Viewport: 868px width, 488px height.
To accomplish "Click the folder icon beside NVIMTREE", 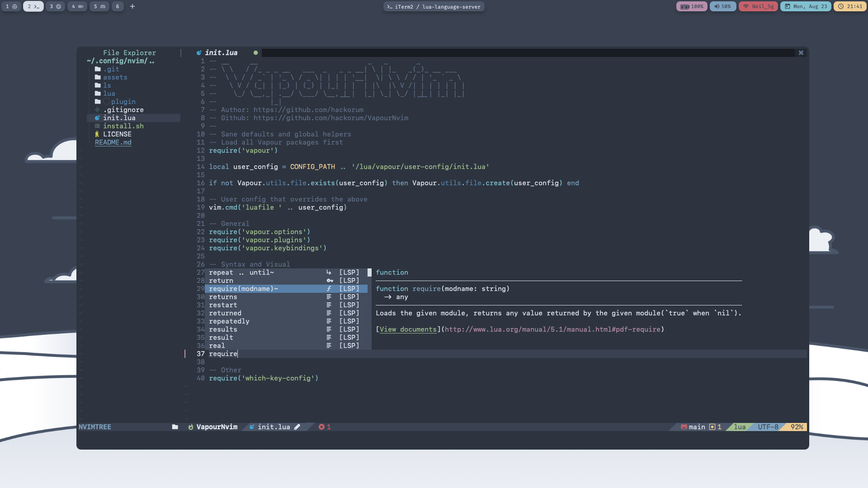I will [175, 427].
